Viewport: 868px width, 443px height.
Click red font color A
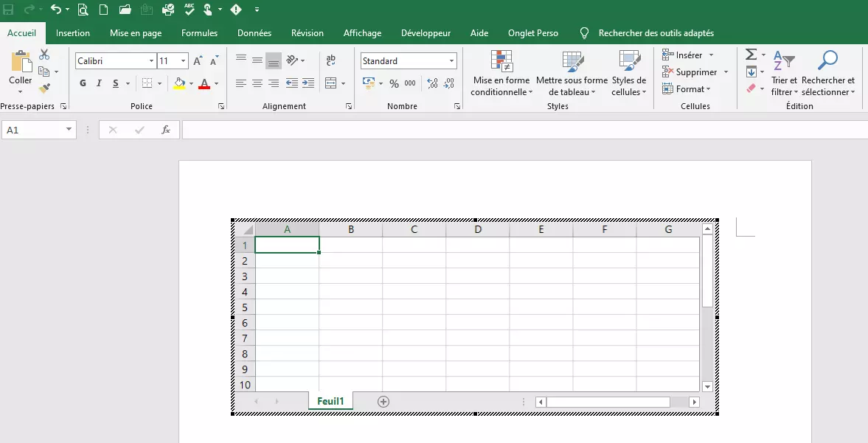coord(204,83)
